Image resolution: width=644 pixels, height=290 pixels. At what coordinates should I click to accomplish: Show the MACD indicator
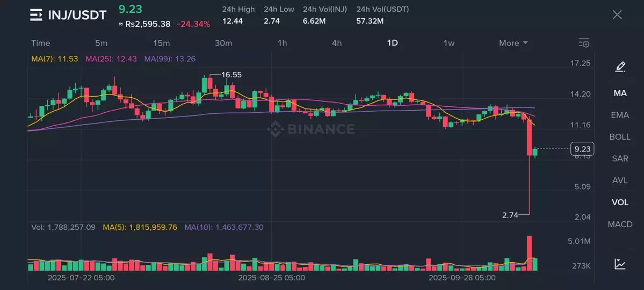point(620,224)
